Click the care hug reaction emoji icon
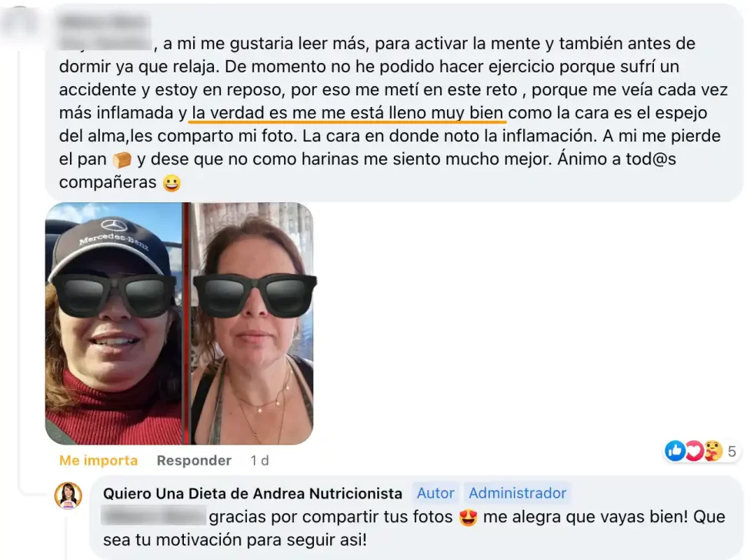The height and width of the screenshot is (560, 754). point(713,451)
